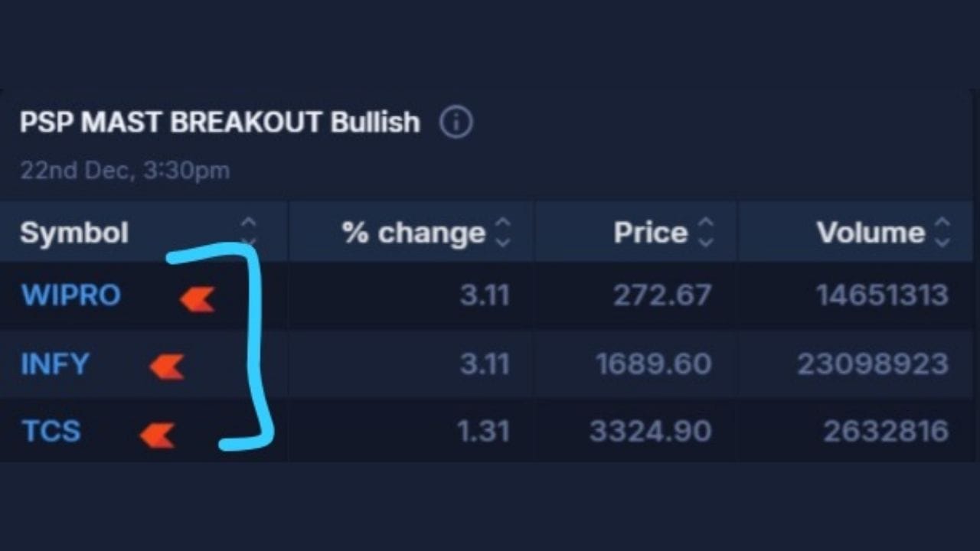The height and width of the screenshot is (551, 980).
Task: Open the TCS stock link
Action: [51, 432]
